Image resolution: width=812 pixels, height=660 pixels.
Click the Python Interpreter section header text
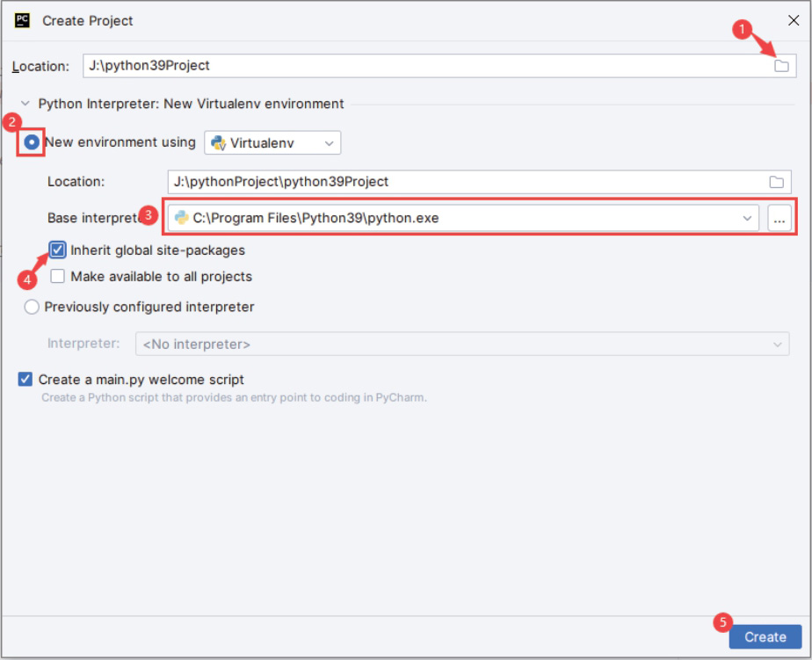click(191, 104)
